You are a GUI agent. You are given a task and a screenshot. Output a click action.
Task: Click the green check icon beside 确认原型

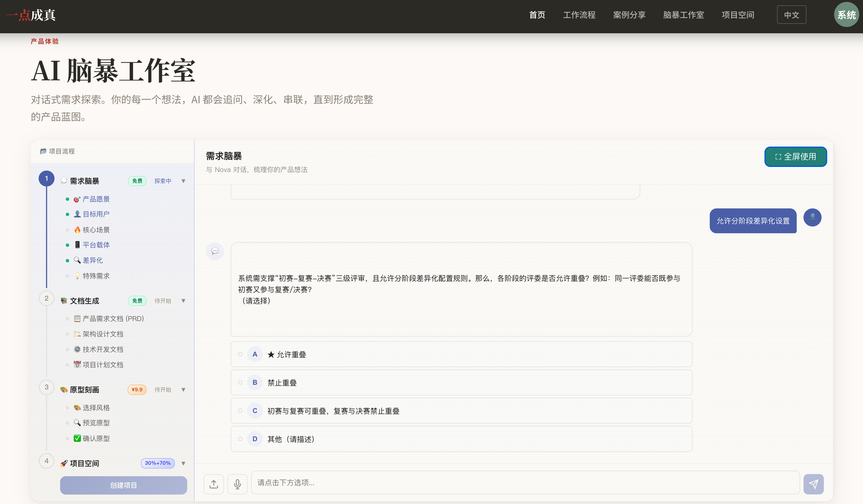click(77, 438)
